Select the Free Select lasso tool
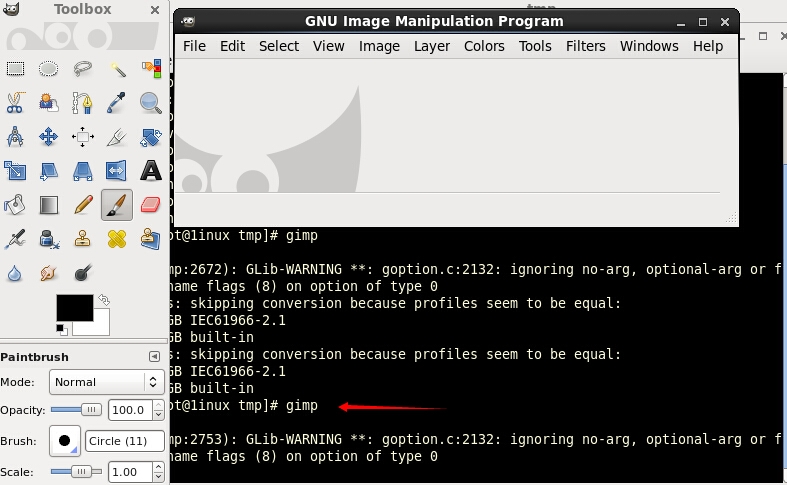This screenshot has width=787, height=485. click(83, 68)
